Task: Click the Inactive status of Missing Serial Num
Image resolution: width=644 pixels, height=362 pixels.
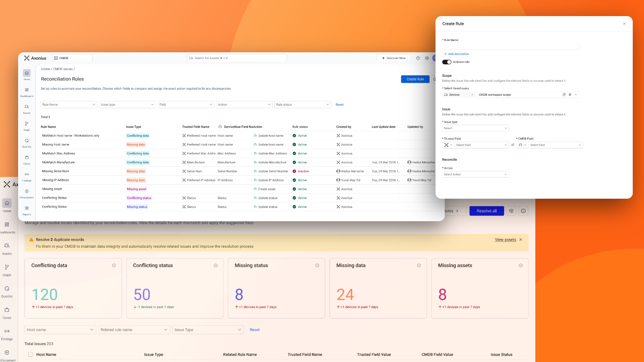Action: (301, 171)
